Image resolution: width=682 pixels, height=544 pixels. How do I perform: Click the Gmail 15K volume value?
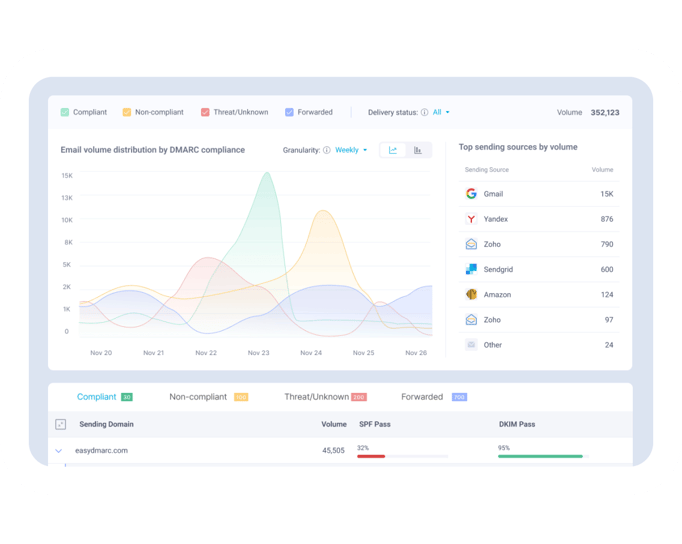pos(607,194)
